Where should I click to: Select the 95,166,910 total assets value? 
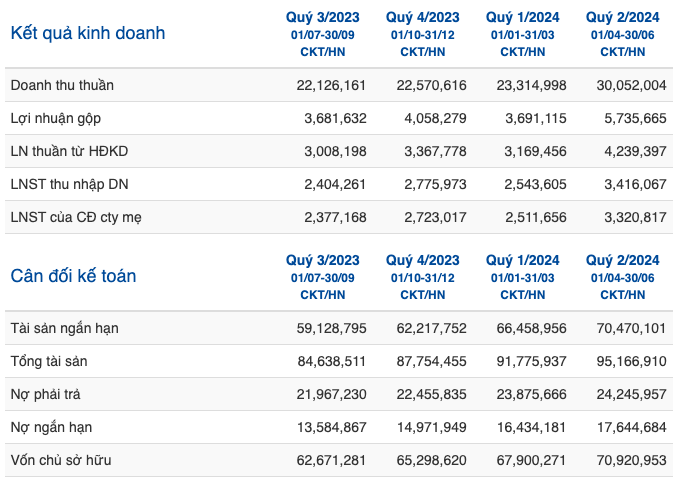(x=631, y=361)
